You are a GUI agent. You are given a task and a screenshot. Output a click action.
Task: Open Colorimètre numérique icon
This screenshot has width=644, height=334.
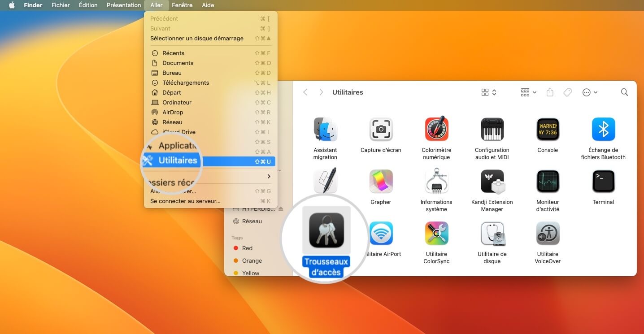point(436,130)
